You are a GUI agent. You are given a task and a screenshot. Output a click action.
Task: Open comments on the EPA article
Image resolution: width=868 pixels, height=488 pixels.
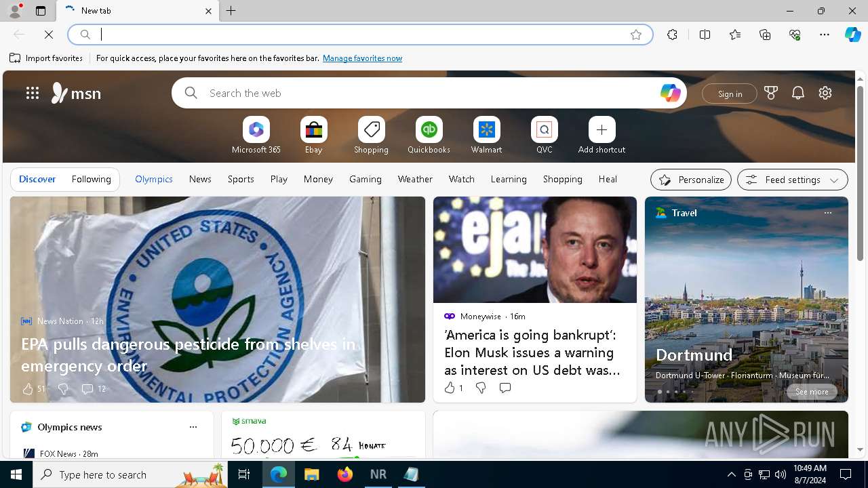tap(94, 389)
